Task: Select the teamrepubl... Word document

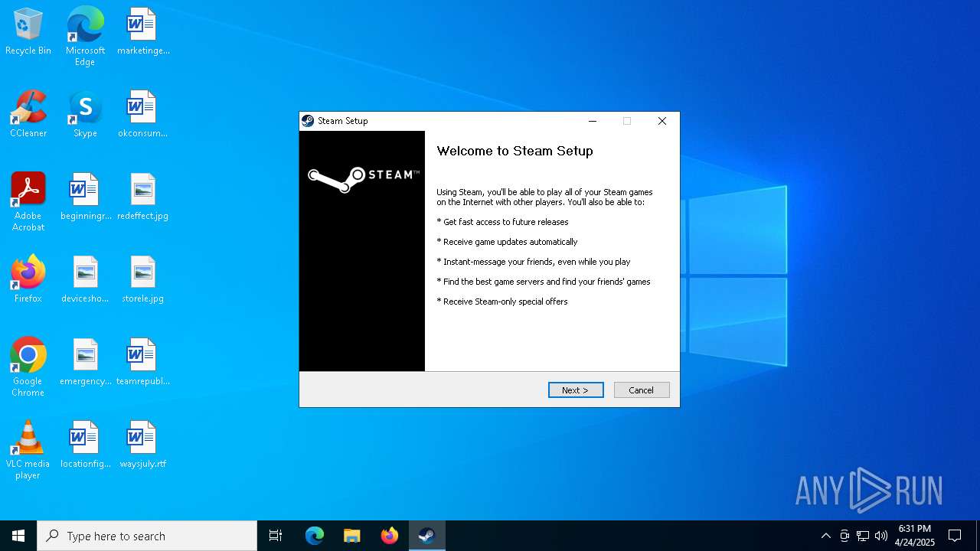Action: click(x=142, y=363)
